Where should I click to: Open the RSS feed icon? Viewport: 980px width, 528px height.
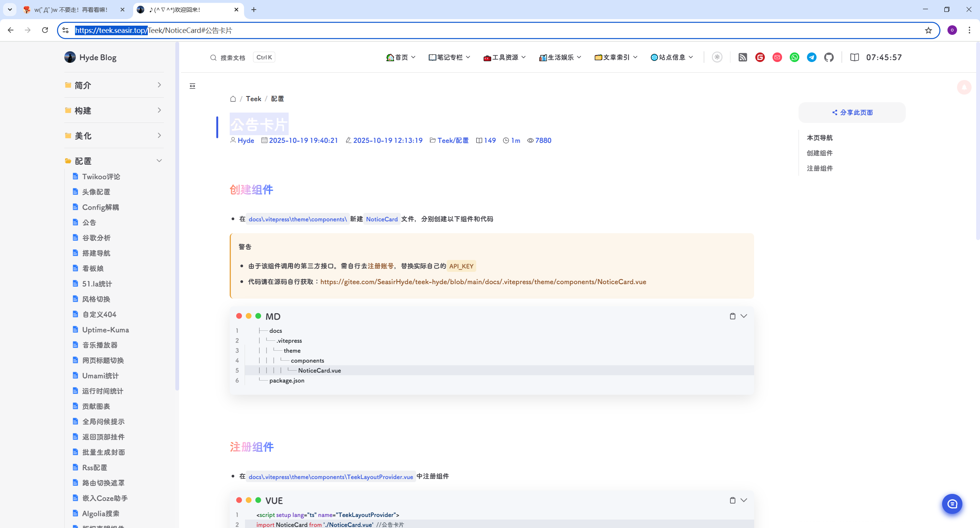coord(743,57)
